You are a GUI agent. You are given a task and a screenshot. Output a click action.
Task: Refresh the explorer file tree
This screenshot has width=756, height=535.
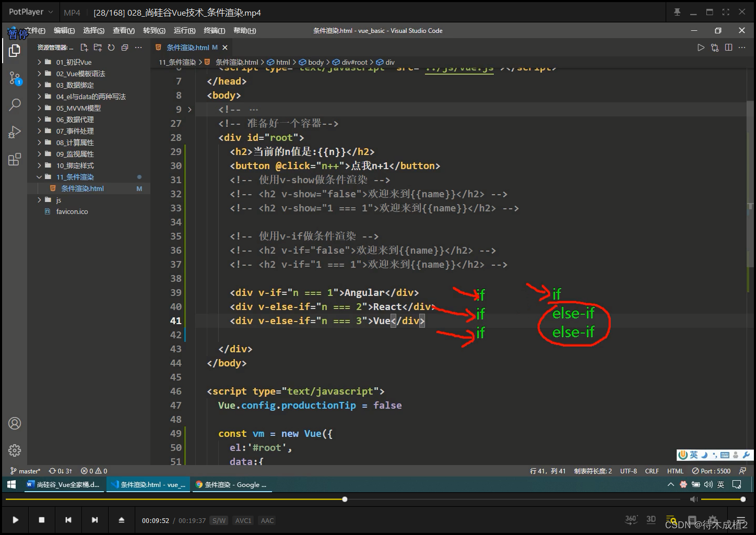coord(111,47)
